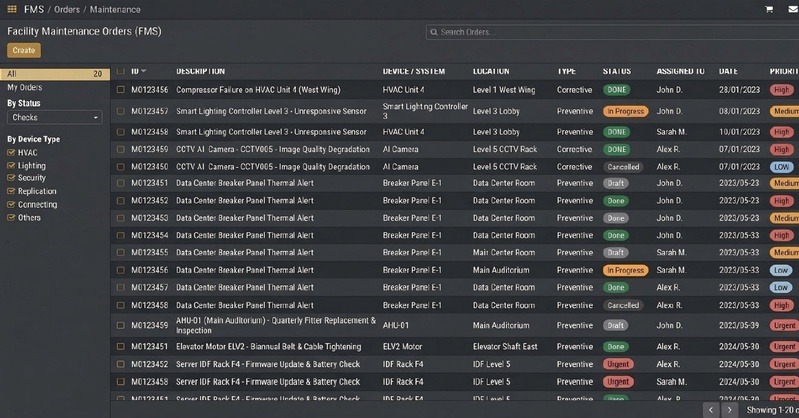The height and width of the screenshot is (418, 799).
Task: Go to previous page of orders
Action: 711,409
